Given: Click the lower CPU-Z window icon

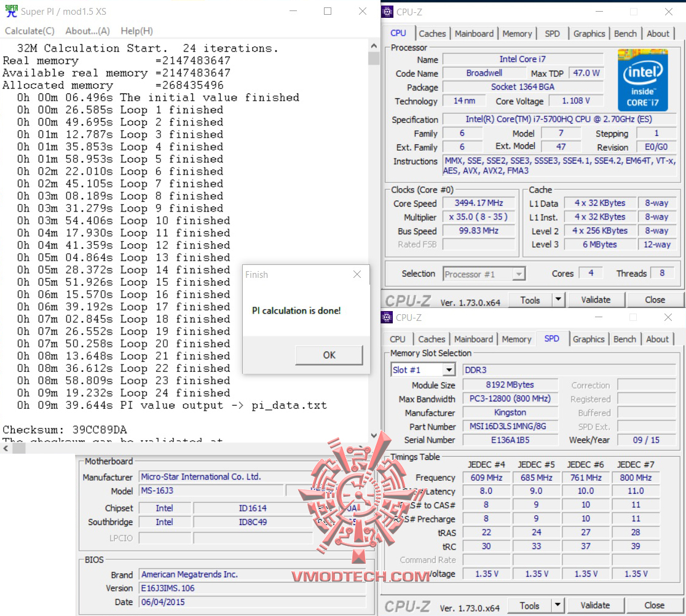Looking at the screenshot, I should click(x=387, y=317).
